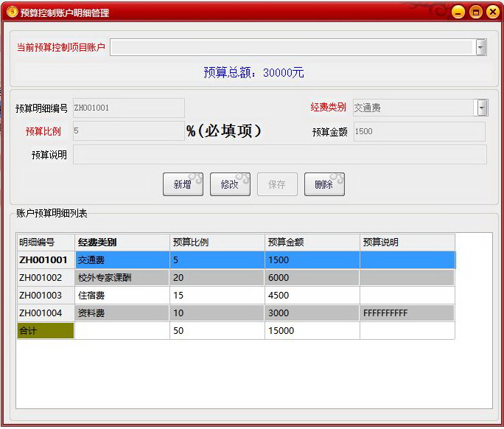This screenshot has width=504, height=429.
Task: Click the 预算比例 column header
Action: tap(217, 243)
